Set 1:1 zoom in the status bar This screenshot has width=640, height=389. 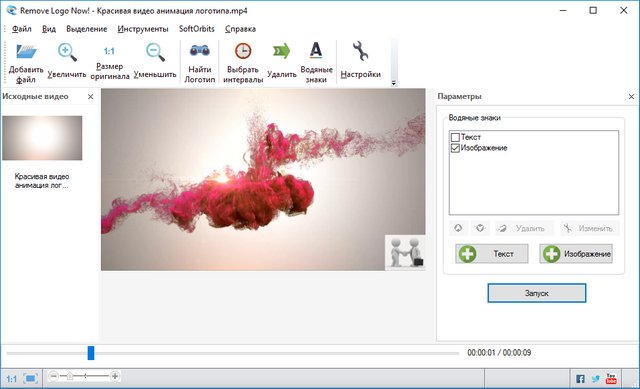coord(11,379)
